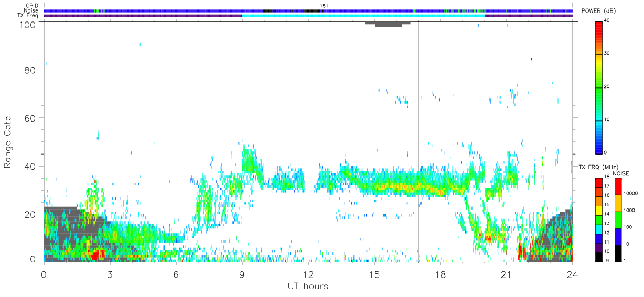Click the cyan segment of TX Freq bar
The height and width of the screenshot is (297, 644).
(x=363, y=16)
